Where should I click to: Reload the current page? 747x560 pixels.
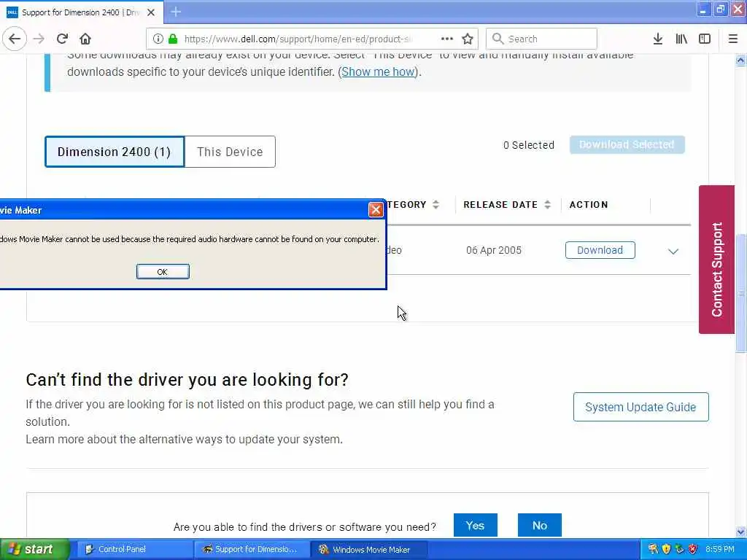(62, 39)
